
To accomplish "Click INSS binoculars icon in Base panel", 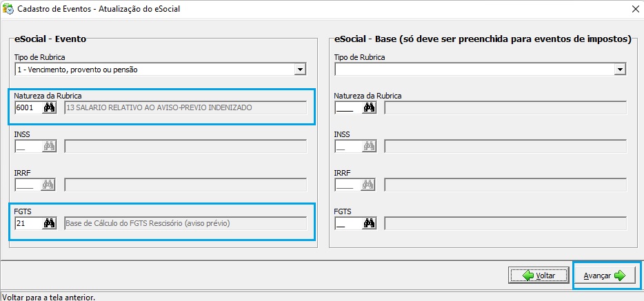I will click(370, 147).
